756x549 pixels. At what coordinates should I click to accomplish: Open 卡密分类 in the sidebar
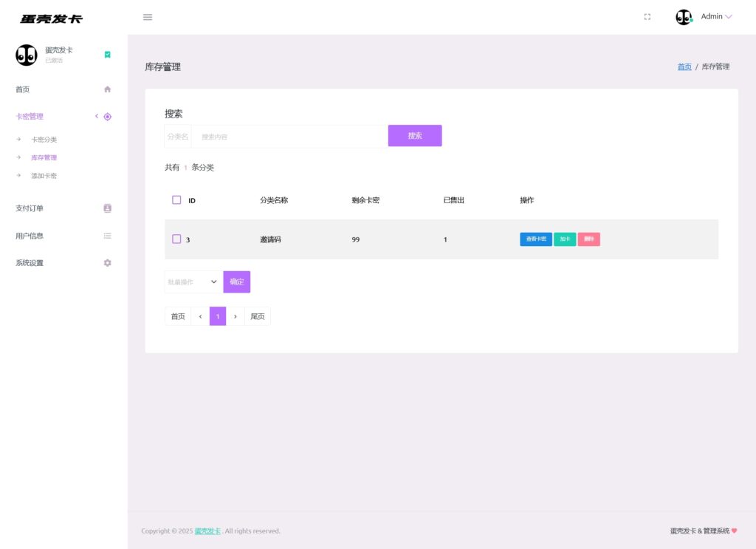(44, 140)
